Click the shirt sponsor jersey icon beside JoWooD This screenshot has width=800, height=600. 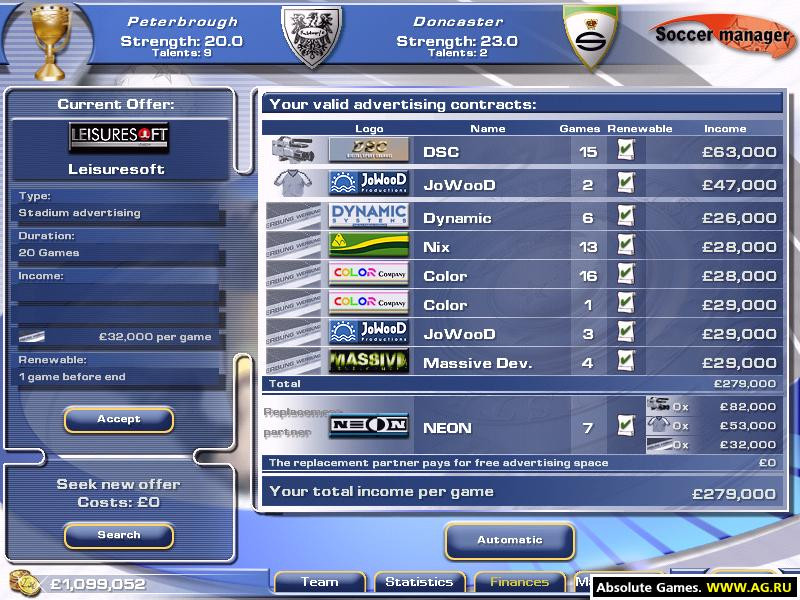point(292,183)
